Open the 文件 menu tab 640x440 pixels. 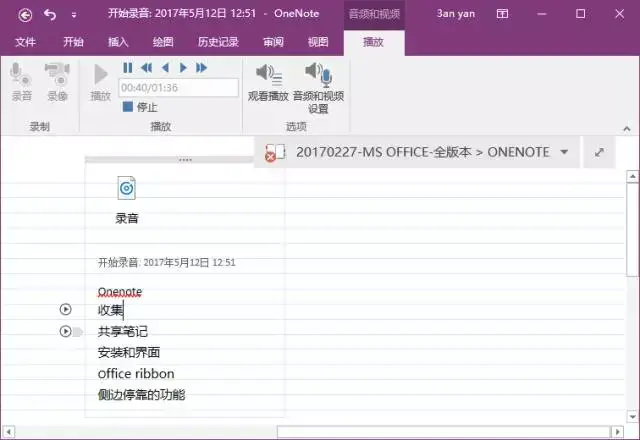25,42
